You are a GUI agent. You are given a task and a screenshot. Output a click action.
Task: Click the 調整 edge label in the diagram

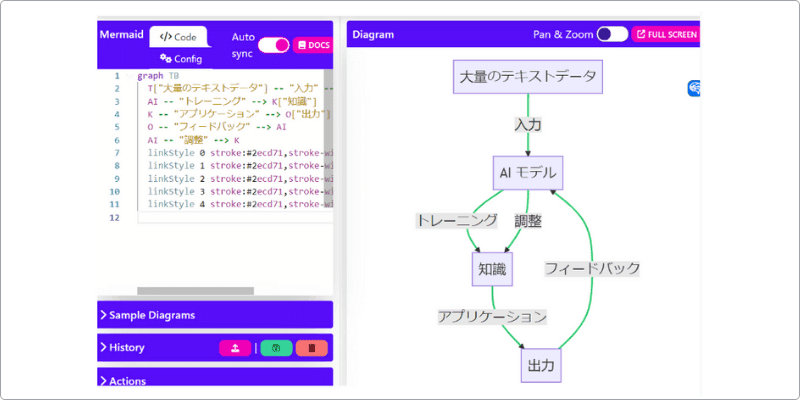[528, 221]
